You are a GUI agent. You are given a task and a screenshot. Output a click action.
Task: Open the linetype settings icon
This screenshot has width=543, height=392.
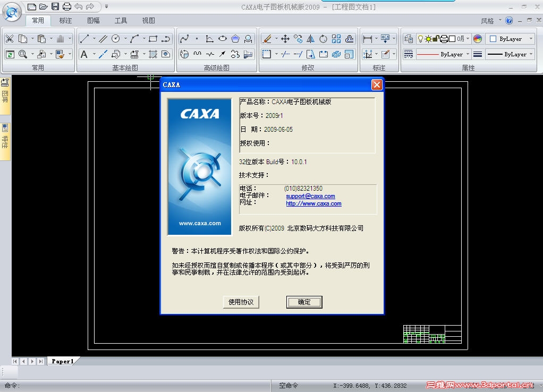pyautogui.click(x=409, y=54)
